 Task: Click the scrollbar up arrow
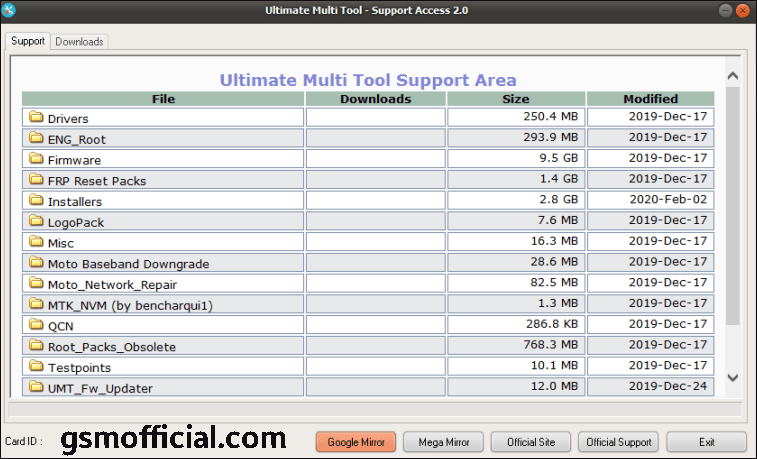click(733, 76)
